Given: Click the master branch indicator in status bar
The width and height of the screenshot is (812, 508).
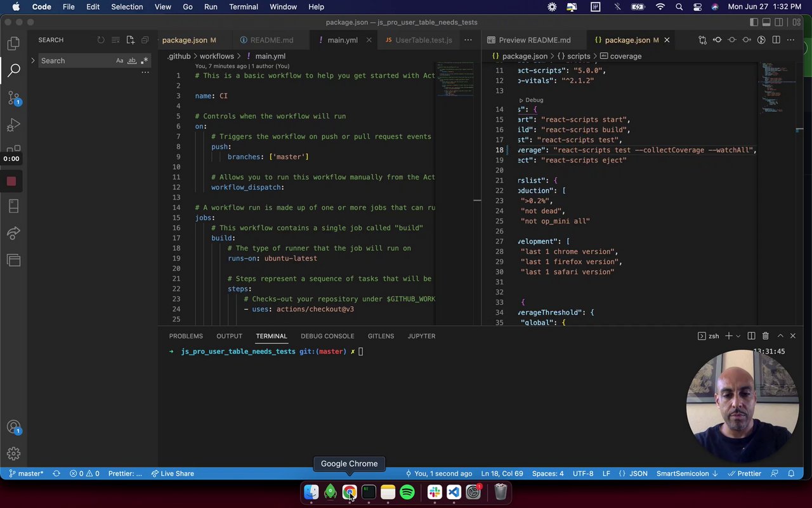Looking at the screenshot, I should (x=25, y=474).
